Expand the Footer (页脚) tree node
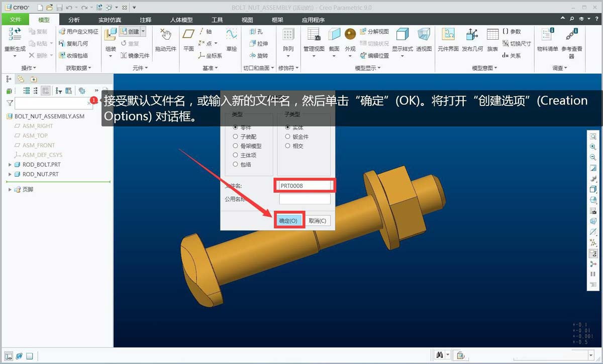The image size is (603, 364). coord(10,189)
